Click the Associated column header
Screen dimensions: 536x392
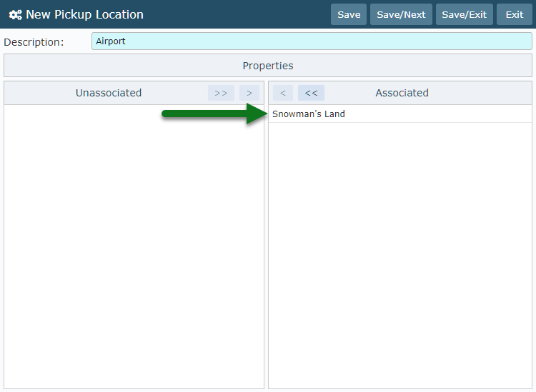[x=402, y=93]
